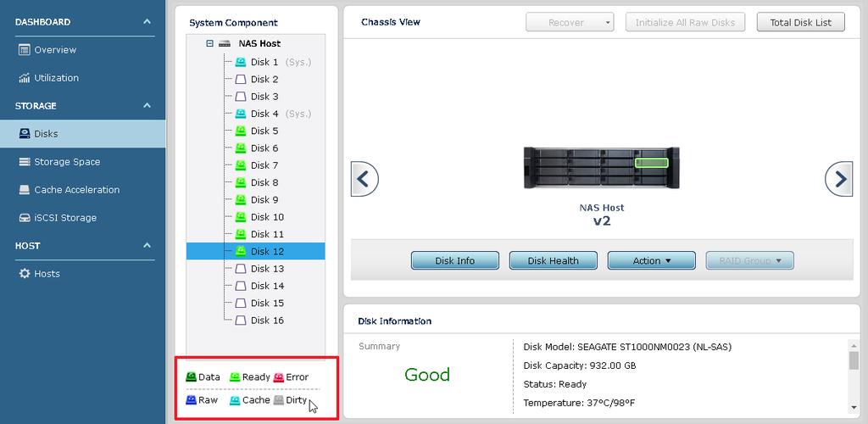Click the Utilization chart icon

coord(25,78)
